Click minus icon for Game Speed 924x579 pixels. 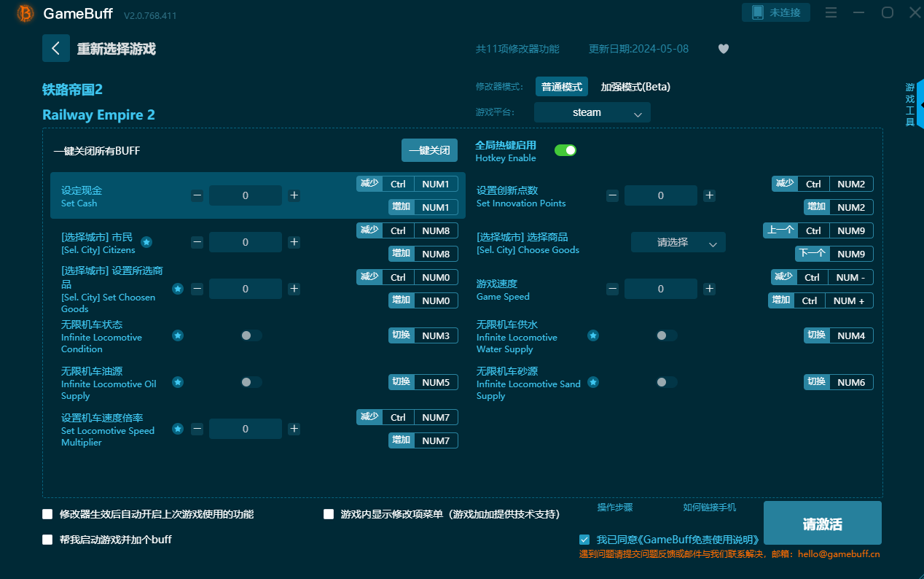point(613,289)
